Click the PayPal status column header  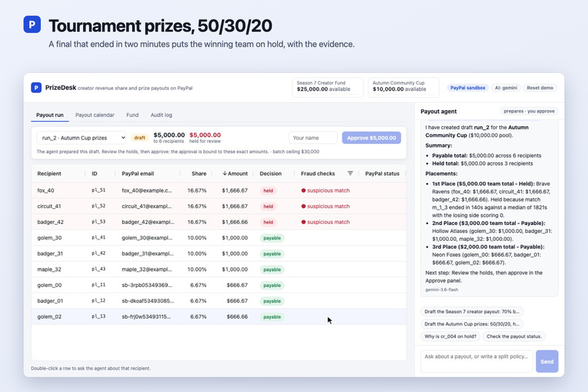click(x=382, y=173)
